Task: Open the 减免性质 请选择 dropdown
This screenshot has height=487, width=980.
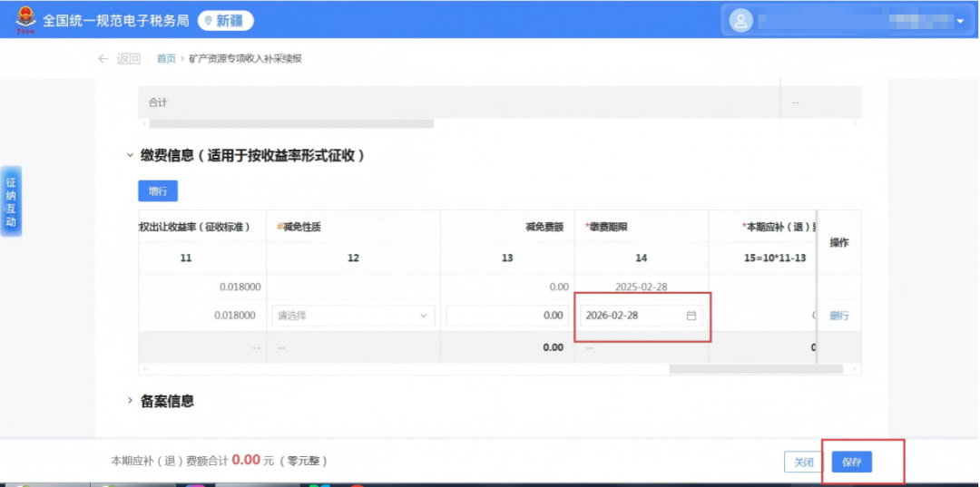Action: point(353,316)
